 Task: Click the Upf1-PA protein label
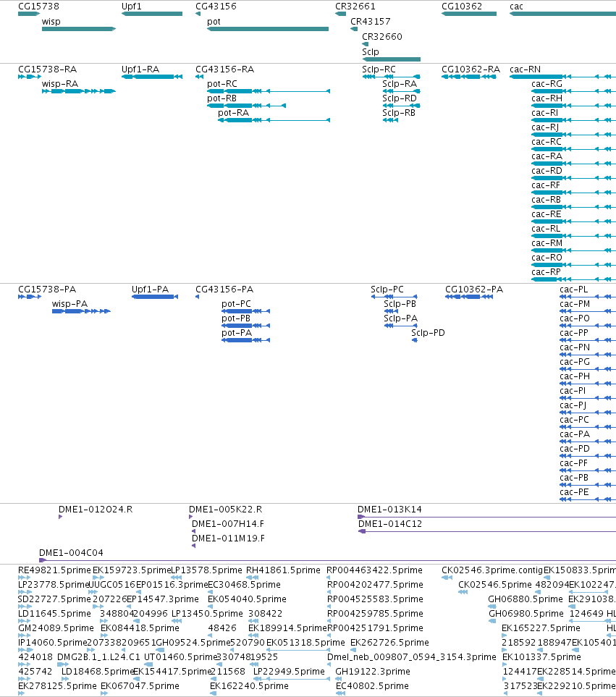[151, 290]
